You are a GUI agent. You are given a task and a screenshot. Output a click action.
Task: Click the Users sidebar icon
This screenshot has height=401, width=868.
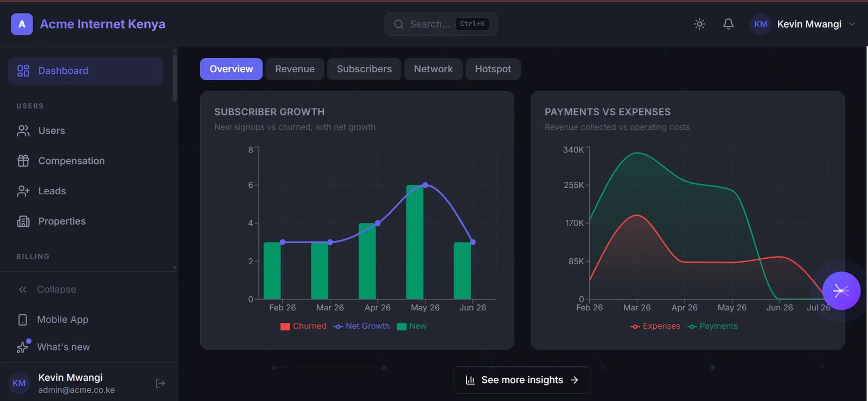pos(23,131)
